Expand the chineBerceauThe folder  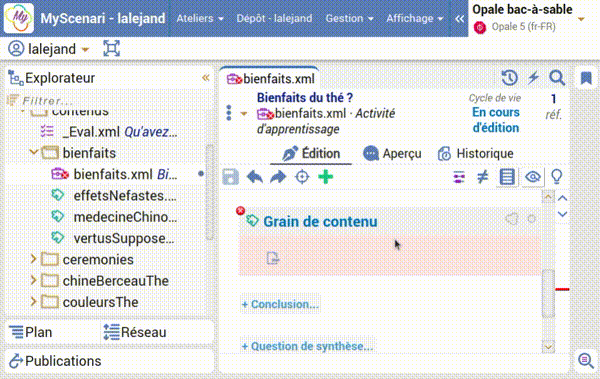click(33, 281)
